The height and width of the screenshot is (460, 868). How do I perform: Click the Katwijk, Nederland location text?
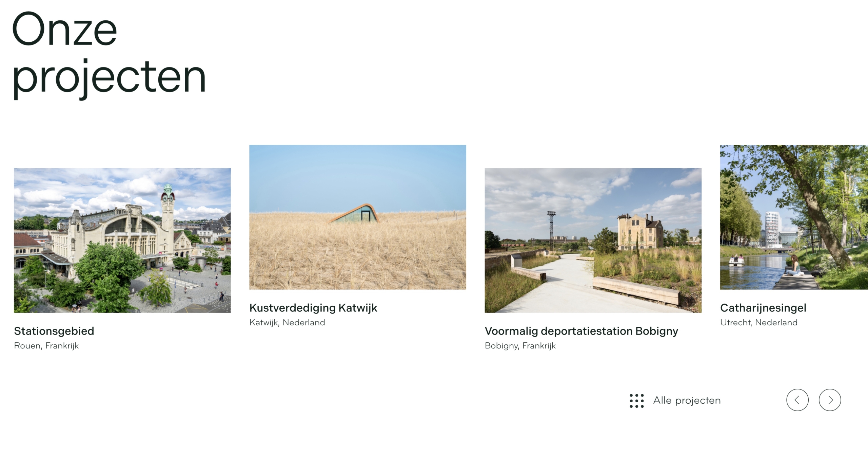pyautogui.click(x=287, y=323)
